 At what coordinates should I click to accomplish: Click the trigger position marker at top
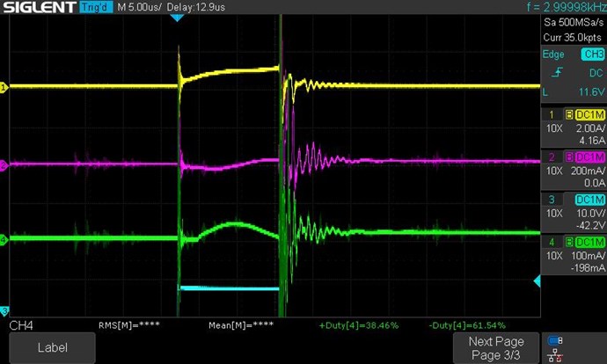pyautogui.click(x=177, y=18)
